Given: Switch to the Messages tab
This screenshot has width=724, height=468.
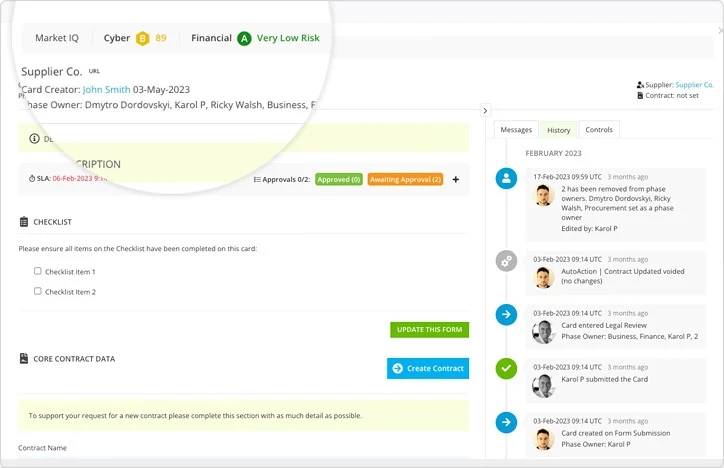Looking at the screenshot, I should (516, 130).
